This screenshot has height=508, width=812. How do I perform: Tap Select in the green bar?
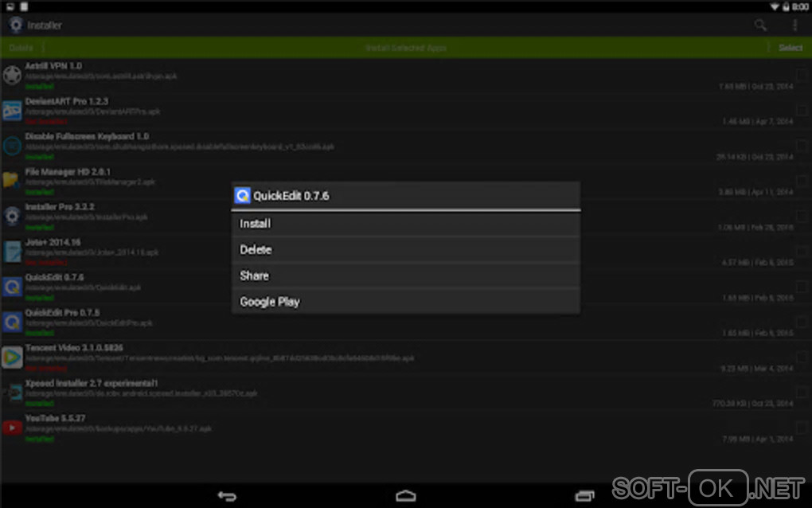791,48
